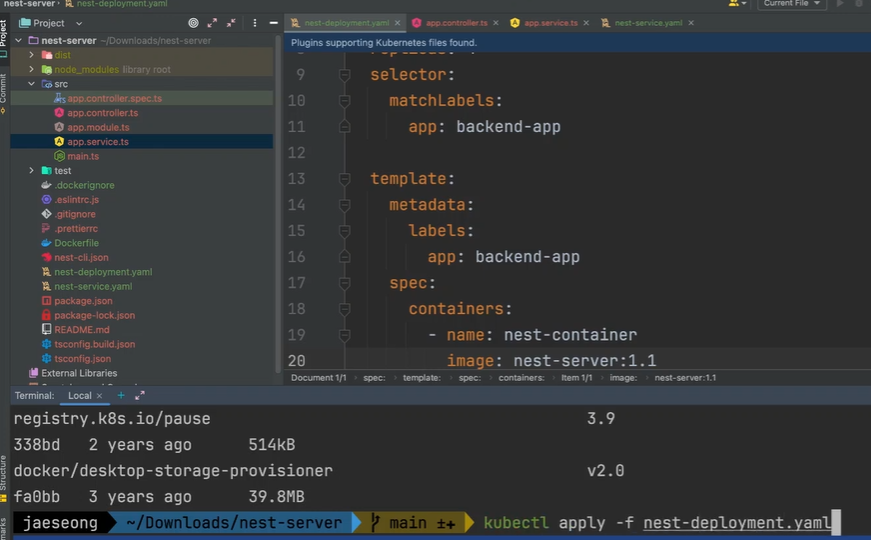Open app.controller.ts in project tree
Viewport: 871px width, 540px height.
pyautogui.click(x=103, y=113)
